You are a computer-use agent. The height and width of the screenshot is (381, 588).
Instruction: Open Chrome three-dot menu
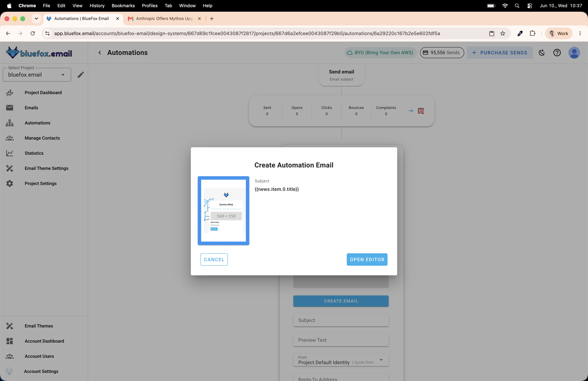click(x=580, y=33)
